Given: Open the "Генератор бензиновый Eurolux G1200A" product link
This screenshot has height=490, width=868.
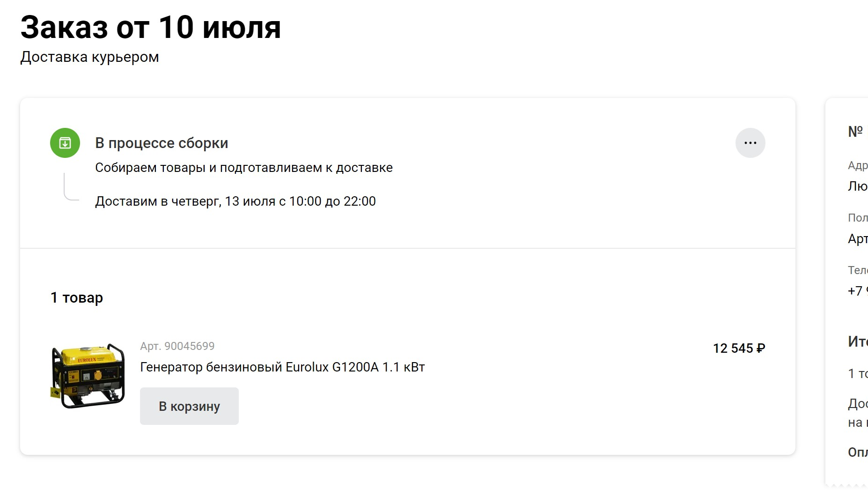Looking at the screenshot, I should [x=282, y=367].
